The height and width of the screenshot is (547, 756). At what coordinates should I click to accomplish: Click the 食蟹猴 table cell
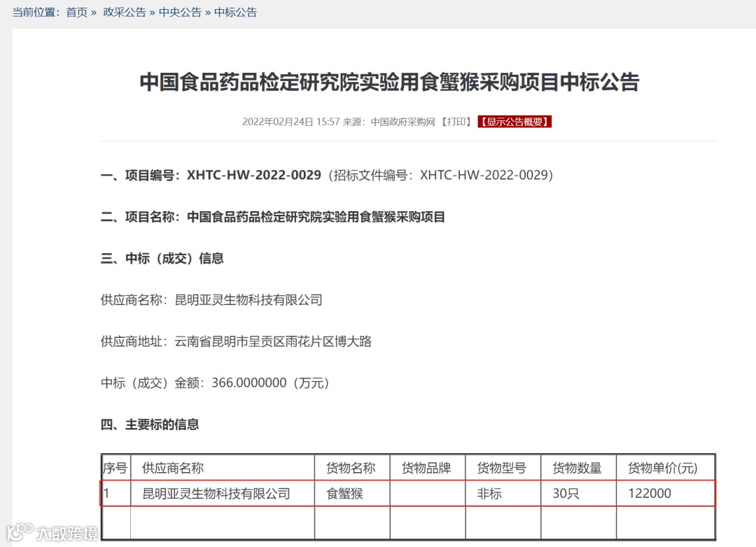point(352,494)
